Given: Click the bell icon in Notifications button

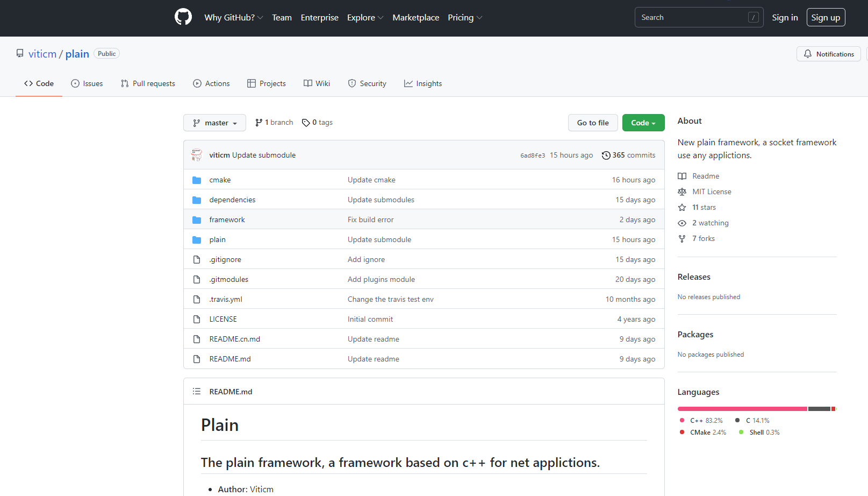Looking at the screenshot, I should (x=808, y=54).
